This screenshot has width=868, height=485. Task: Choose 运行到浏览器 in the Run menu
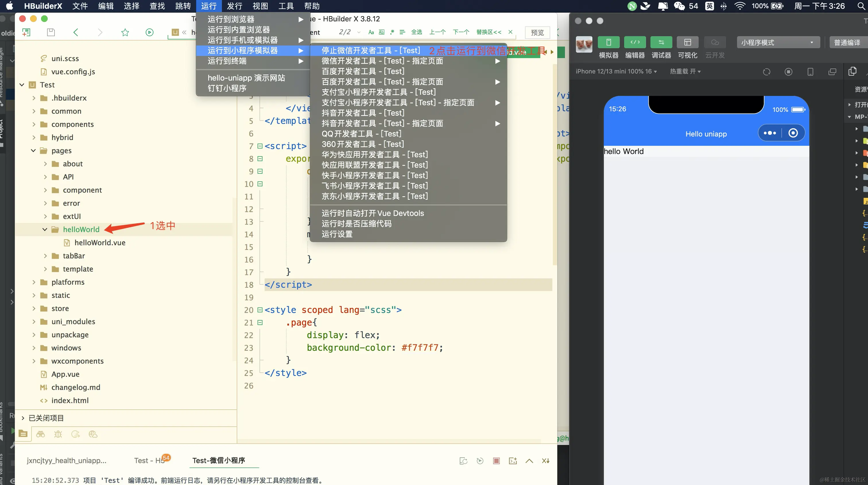253,19
